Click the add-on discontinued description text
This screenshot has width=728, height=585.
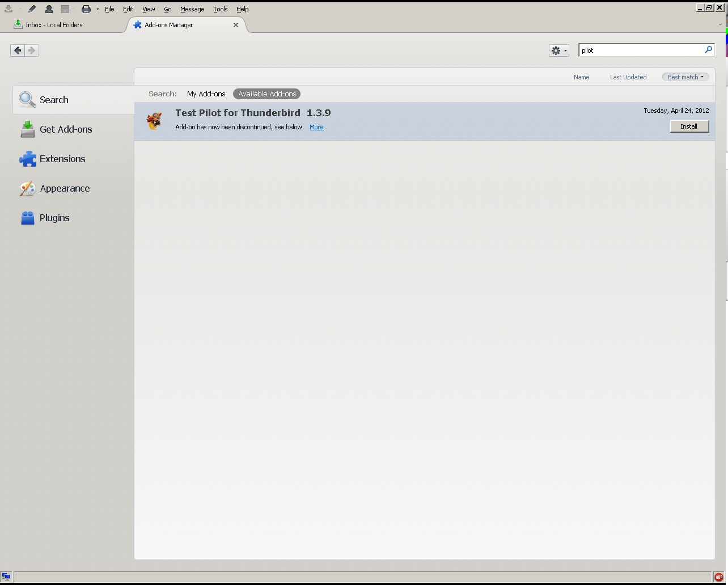pos(239,127)
